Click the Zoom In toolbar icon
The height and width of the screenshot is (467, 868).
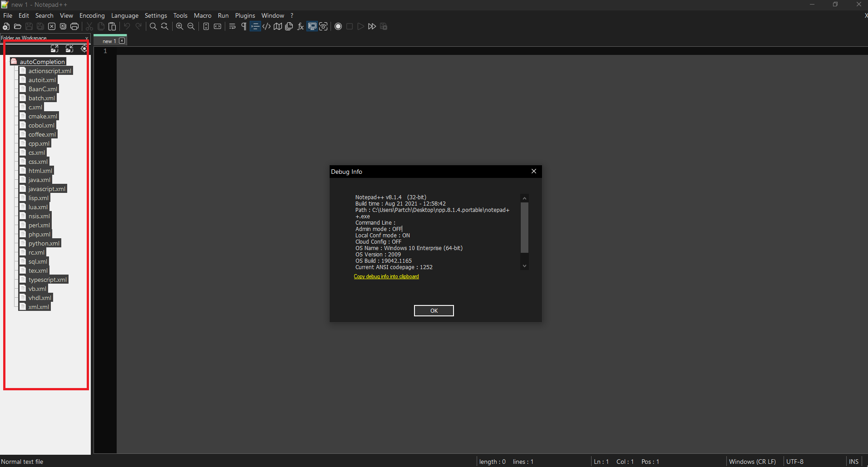(x=180, y=26)
